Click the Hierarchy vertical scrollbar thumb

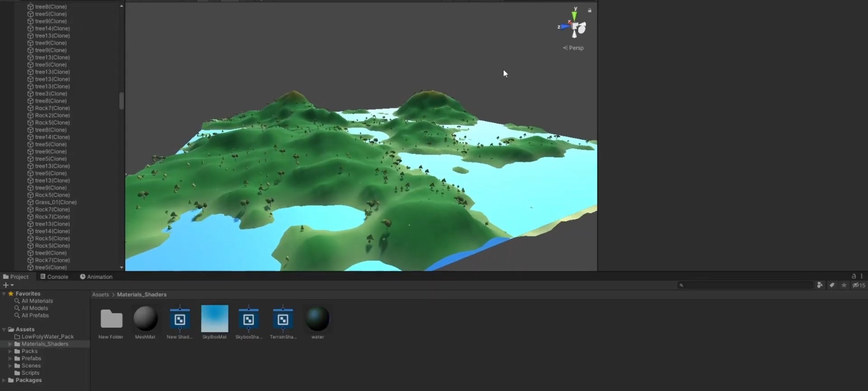(121, 101)
